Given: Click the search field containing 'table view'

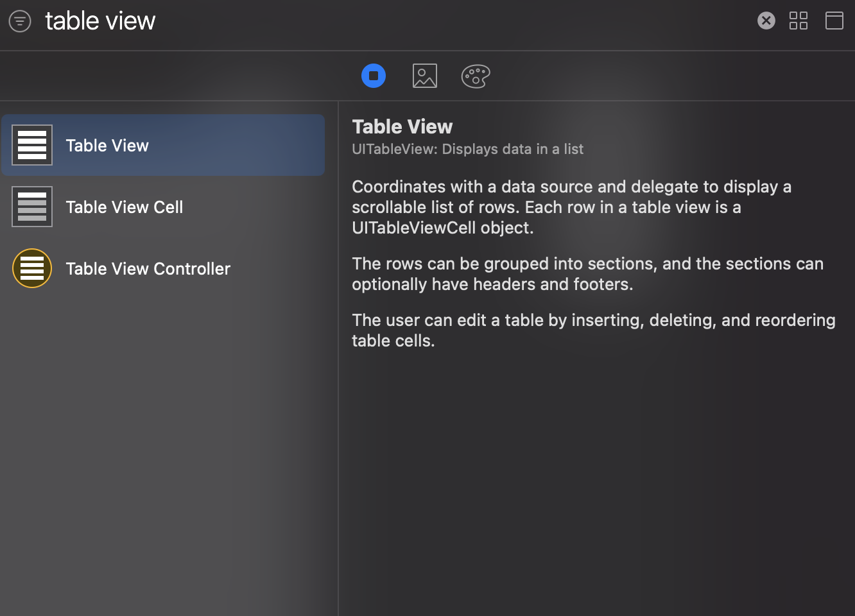Looking at the screenshot, I should pos(395,21).
